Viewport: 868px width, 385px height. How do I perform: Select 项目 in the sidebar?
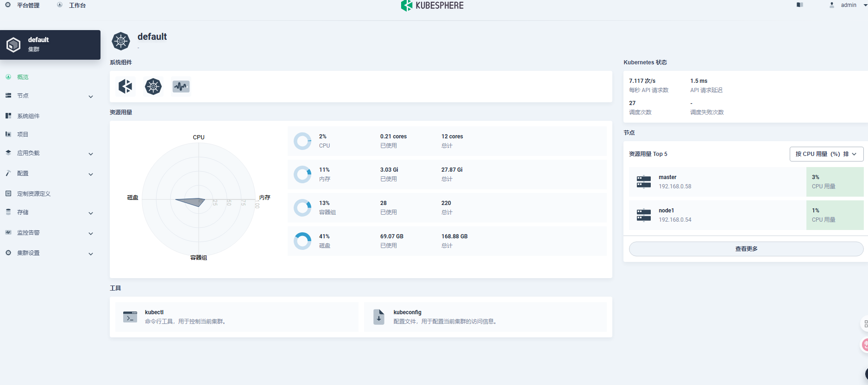[x=23, y=134]
